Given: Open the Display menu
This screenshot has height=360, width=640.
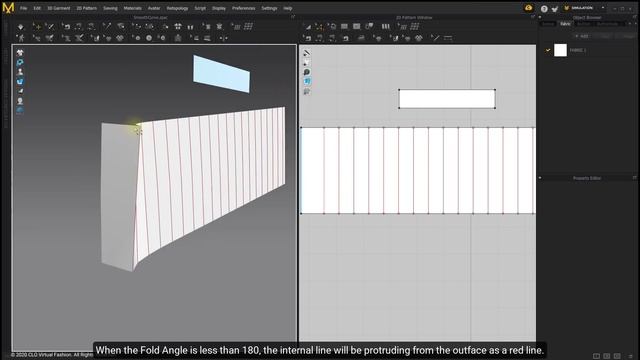Looking at the screenshot, I should [x=219, y=8].
